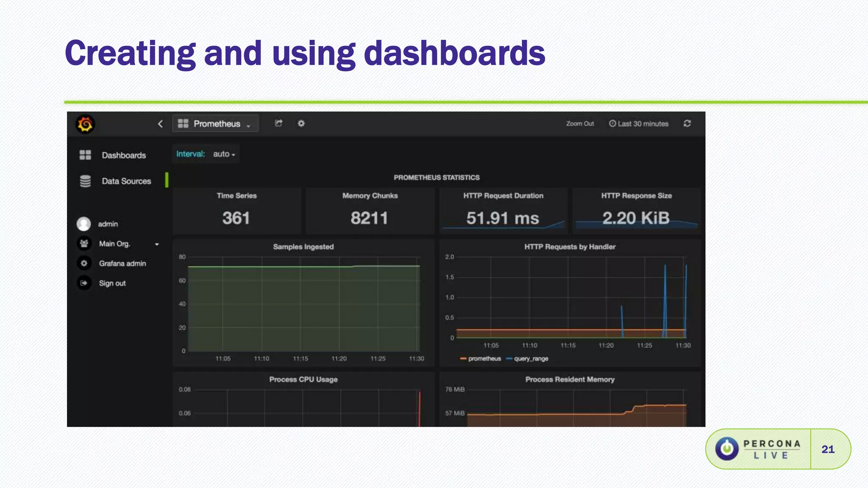Collapse the sidebar with the back chevron
The image size is (868, 488).
tap(160, 124)
